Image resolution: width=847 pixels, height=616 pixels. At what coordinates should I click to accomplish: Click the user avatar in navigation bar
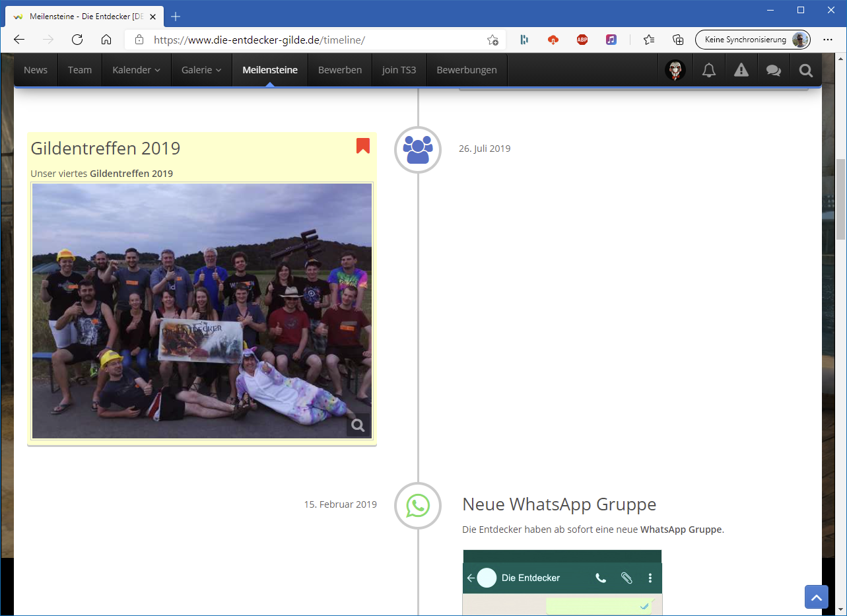pyautogui.click(x=675, y=70)
